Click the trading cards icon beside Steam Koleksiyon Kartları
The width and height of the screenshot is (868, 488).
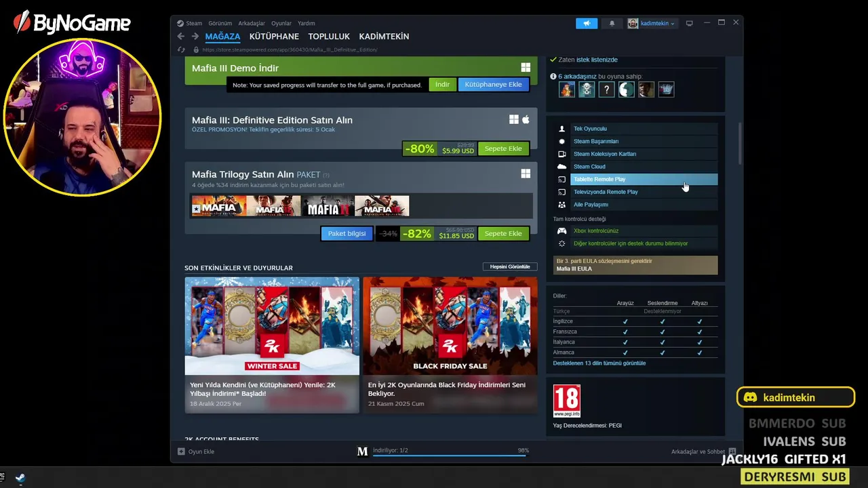coord(561,154)
